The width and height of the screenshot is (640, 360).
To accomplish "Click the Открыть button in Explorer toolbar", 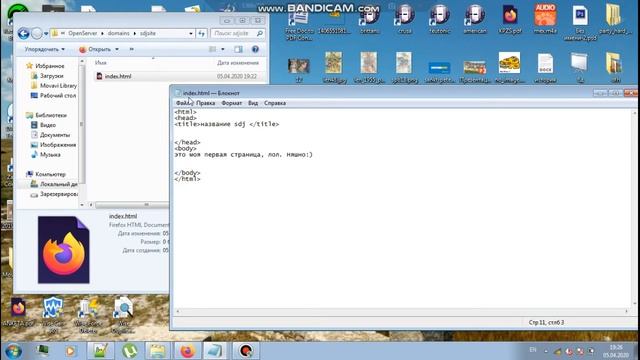I will [95, 49].
